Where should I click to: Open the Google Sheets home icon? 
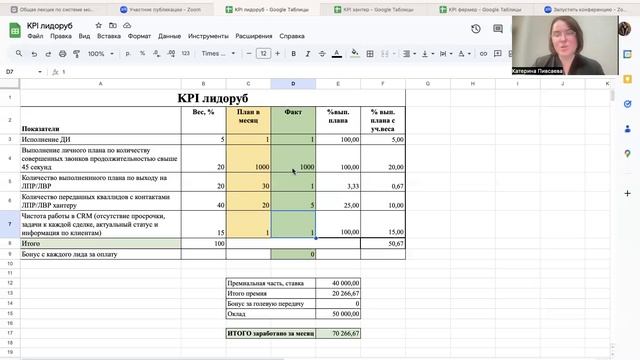click(15, 31)
